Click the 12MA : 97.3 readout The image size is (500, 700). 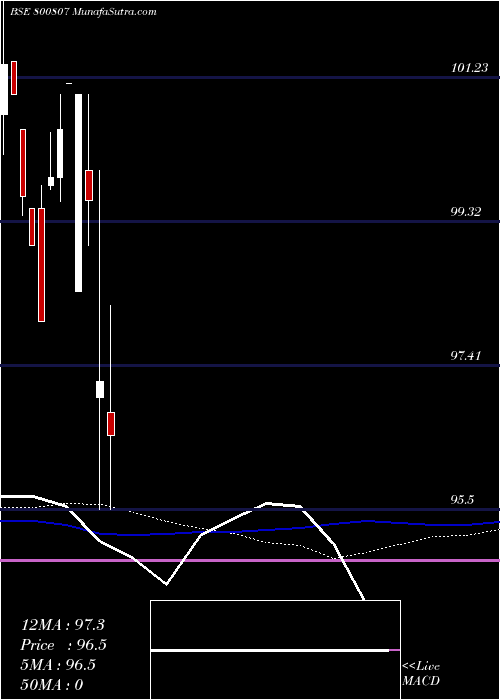62,625
